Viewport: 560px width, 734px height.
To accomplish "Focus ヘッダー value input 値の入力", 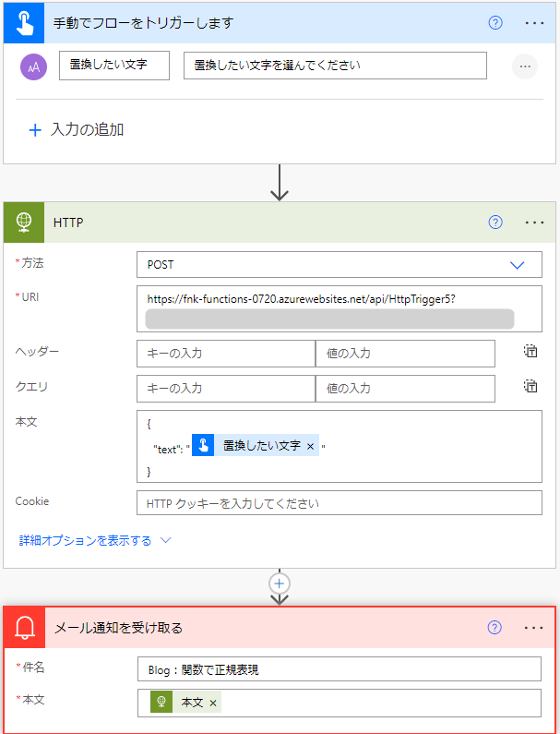I will 405,354.
